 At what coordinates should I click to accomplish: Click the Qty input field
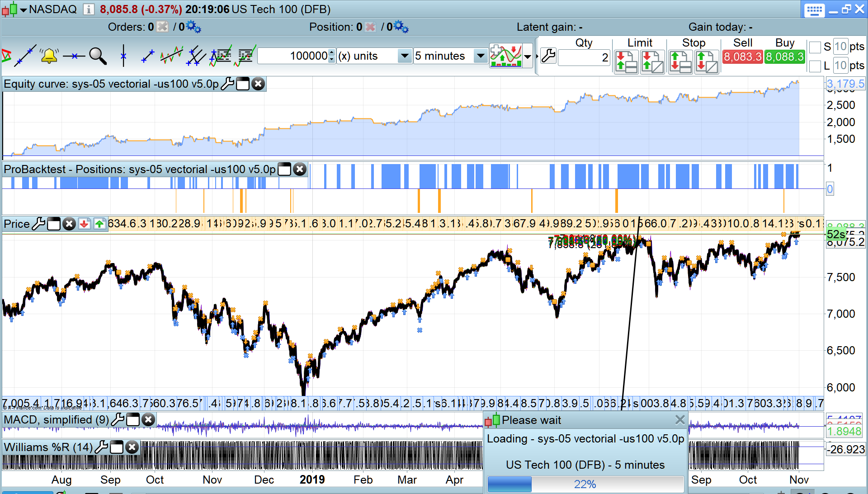pyautogui.click(x=584, y=57)
